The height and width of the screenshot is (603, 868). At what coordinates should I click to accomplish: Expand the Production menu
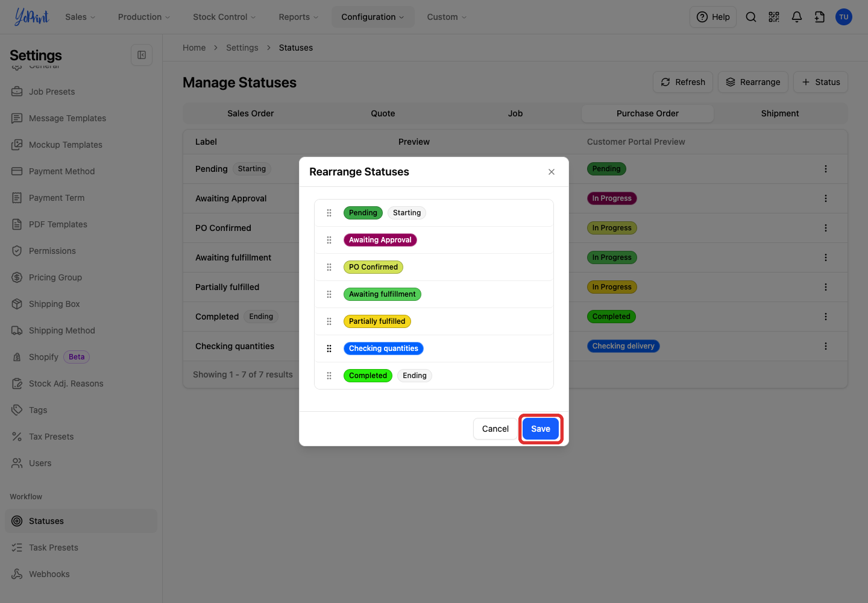click(x=144, y=17)
